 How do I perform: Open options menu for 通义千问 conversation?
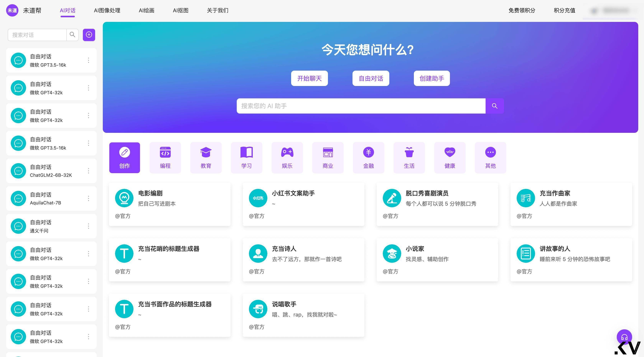(88, 226)
